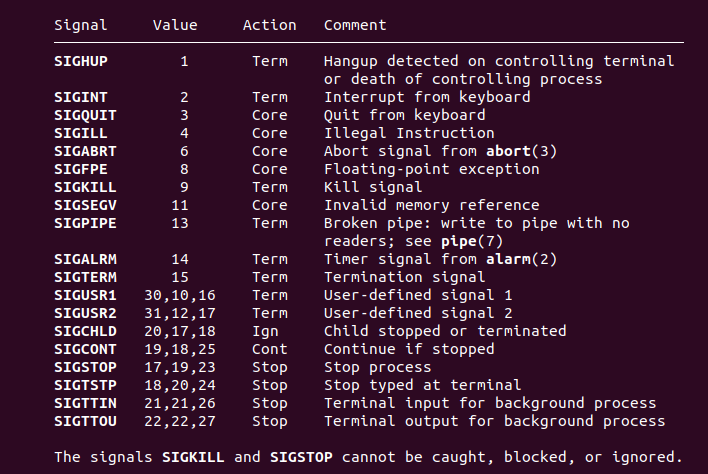Click bold SIGSTOP in the footer sentence

302,457
